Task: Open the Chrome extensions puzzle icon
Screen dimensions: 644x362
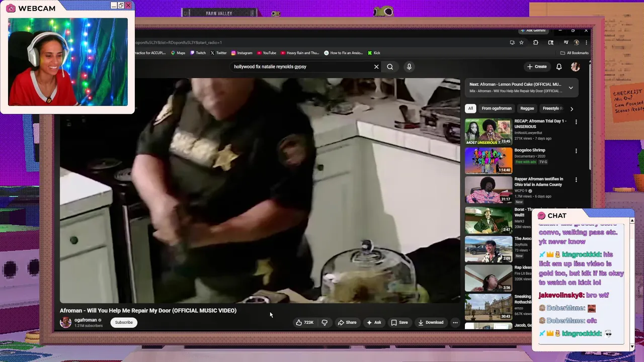Action: click(x=536, y=43)
